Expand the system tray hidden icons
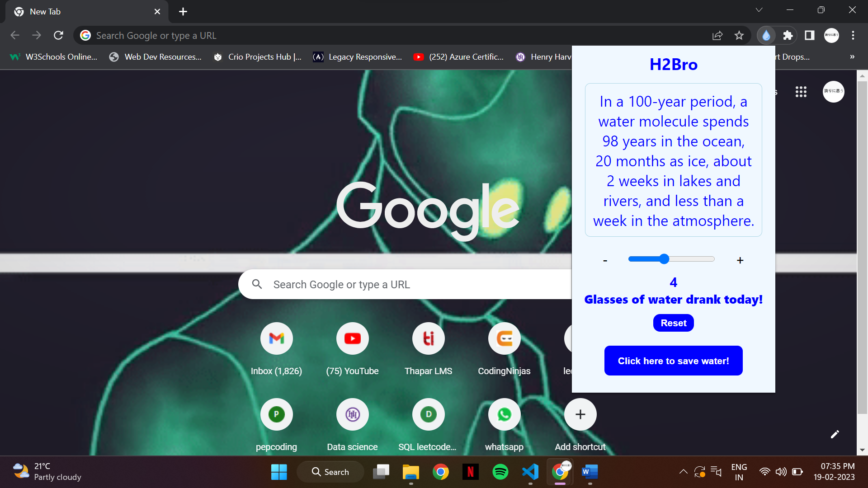 click(x=683, y=472)
